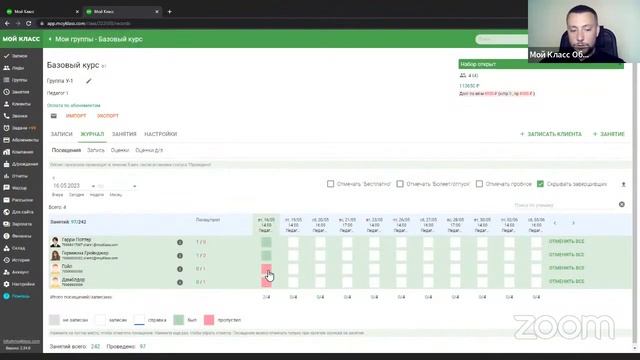Click info icon in Гарри Поттер row
This screenshot has height=360, width=640.
[180, 242]
